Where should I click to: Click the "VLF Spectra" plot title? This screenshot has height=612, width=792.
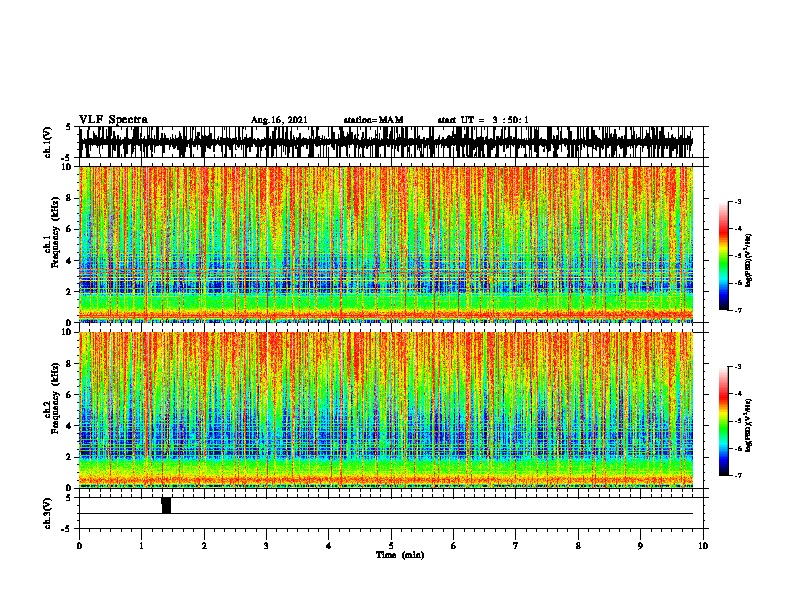(113, 120)
